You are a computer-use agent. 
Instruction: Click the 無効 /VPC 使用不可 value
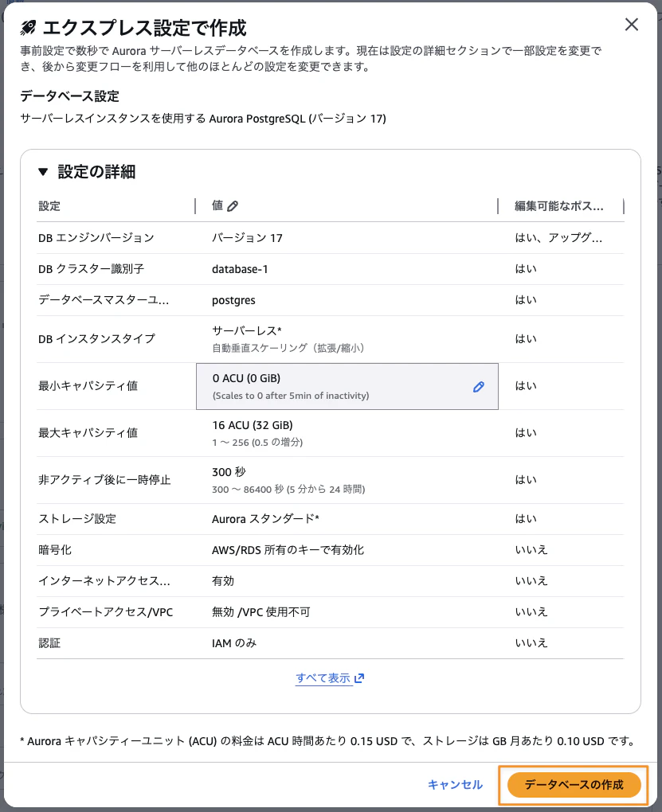260,612
